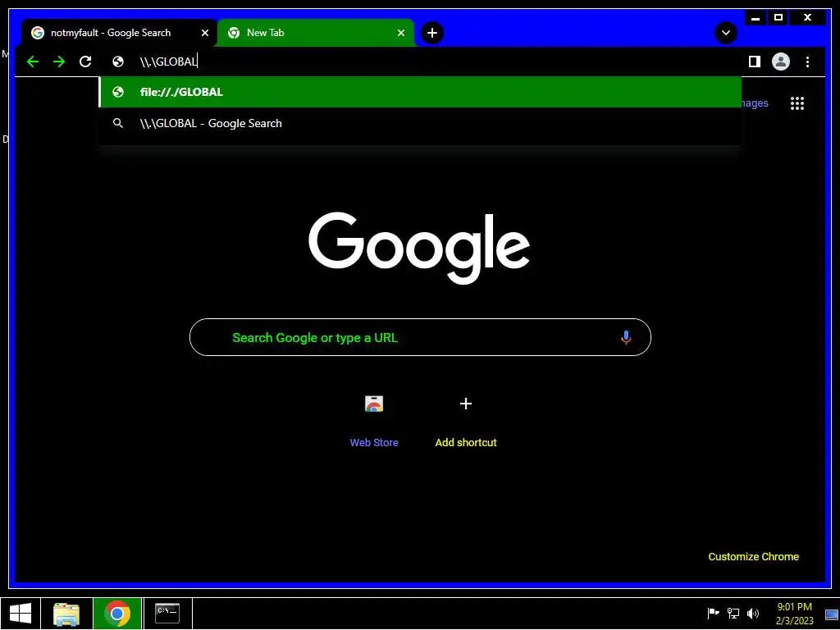Click Customize Chrome

753,557
